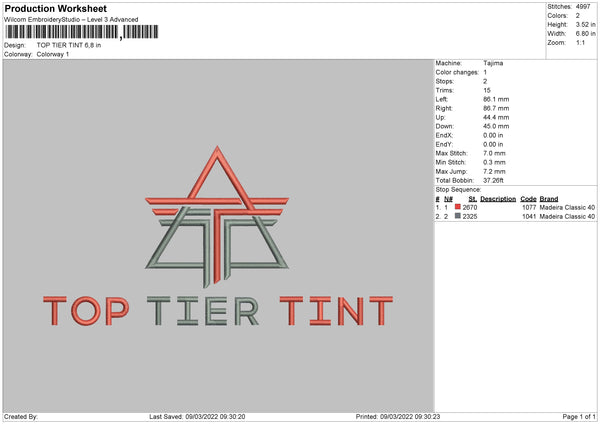Select the embroidery logo design preview
The height and width of the screenshot is (424, 600).
pos(218,236)
